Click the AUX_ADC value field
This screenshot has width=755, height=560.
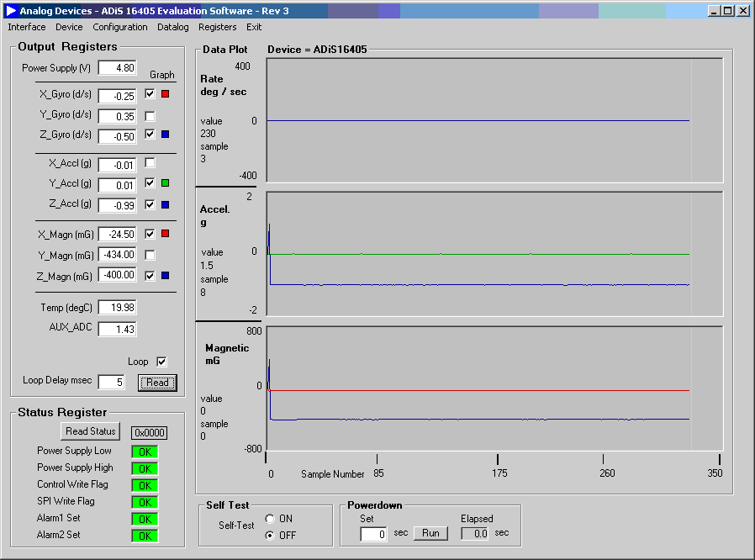pos(118,330)
